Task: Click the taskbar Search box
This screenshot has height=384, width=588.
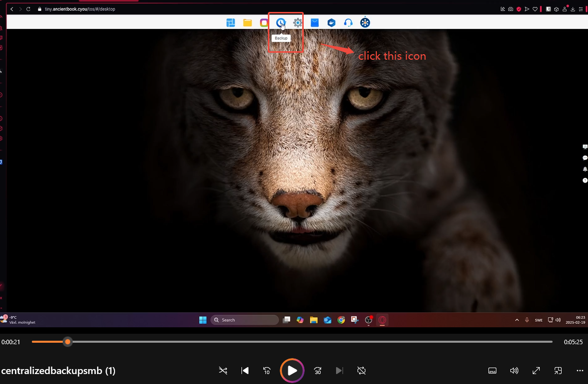Action: [244, 320]
